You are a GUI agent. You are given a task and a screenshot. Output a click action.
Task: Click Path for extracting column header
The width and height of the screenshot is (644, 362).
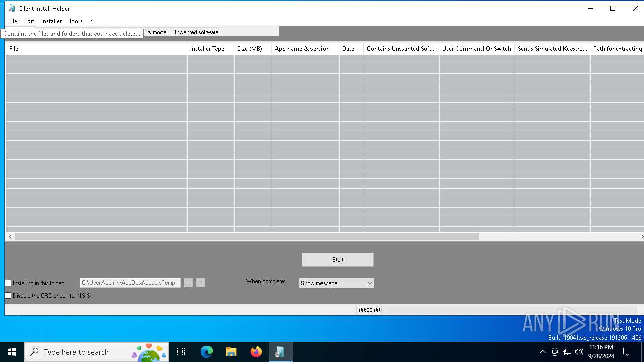pyautogui.click(x=617, y=49)
